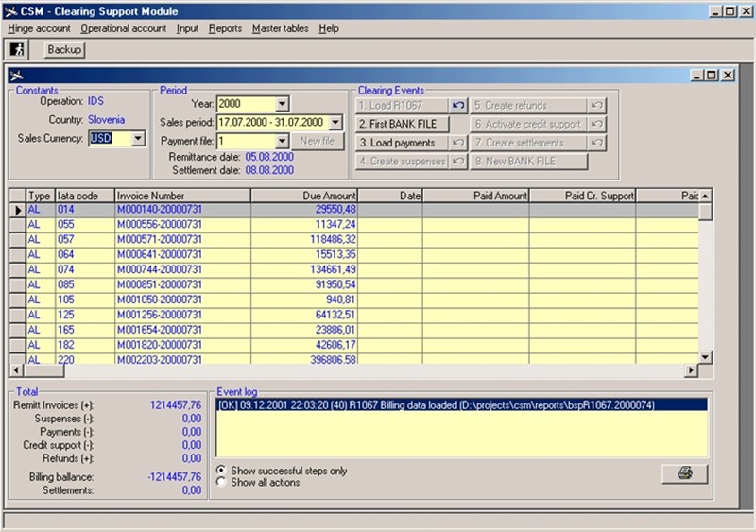
Task: Click undo arrow beside Create refunds
Action: 596,106
